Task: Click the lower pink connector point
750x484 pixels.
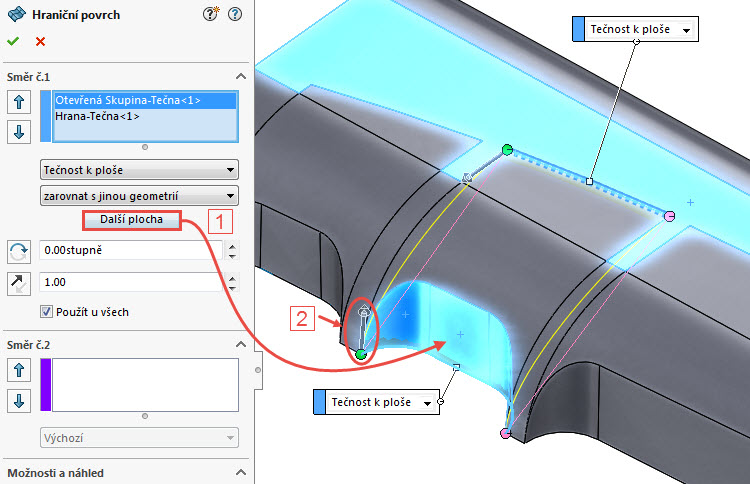Action: (x=505, y=433)
